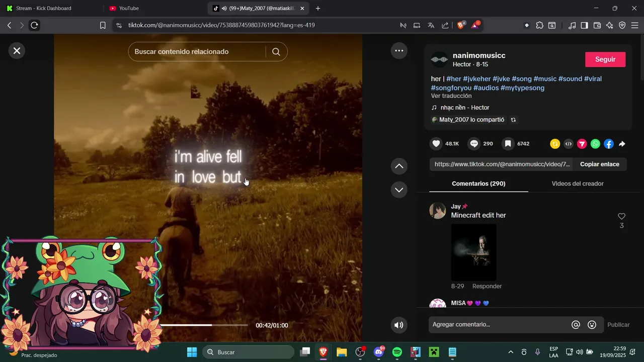Go to previous video with up chevron
644x362 pixels.
click(x=399, y=166)
